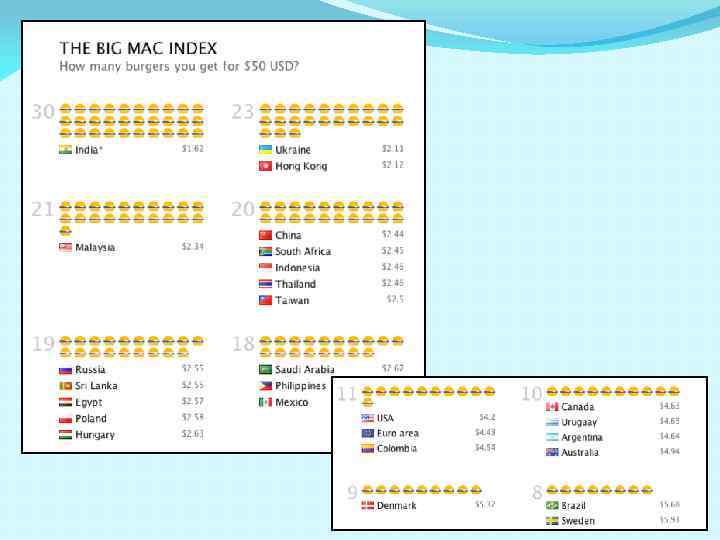Viewport: 720px width, 540px height.
Task: Click the price listed next to Brazil
Action: click(x=669, y=505)
